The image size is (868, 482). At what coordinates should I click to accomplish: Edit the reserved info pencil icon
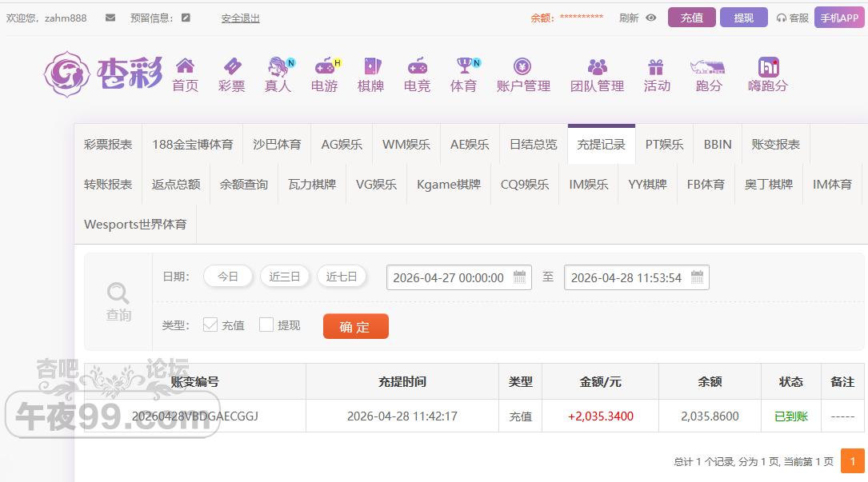186,18
